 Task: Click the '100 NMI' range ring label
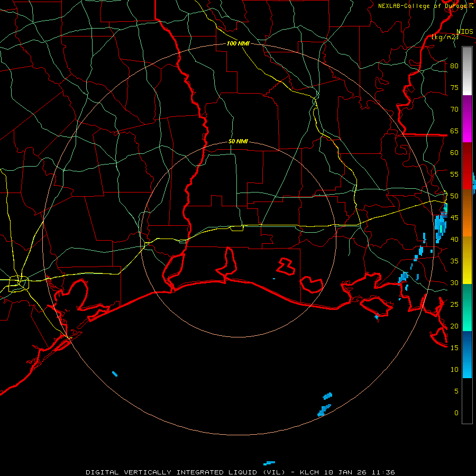238,43
